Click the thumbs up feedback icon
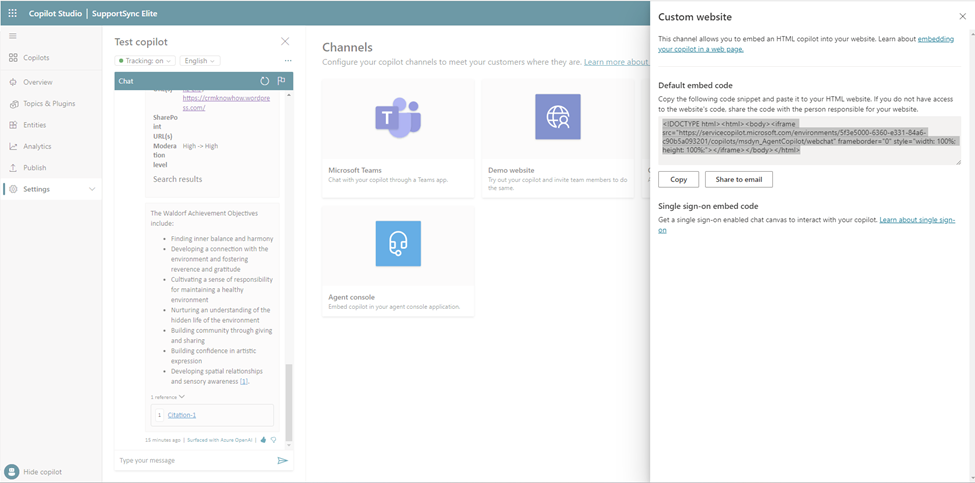Screen dimensions: 975x483 [263, 439]
